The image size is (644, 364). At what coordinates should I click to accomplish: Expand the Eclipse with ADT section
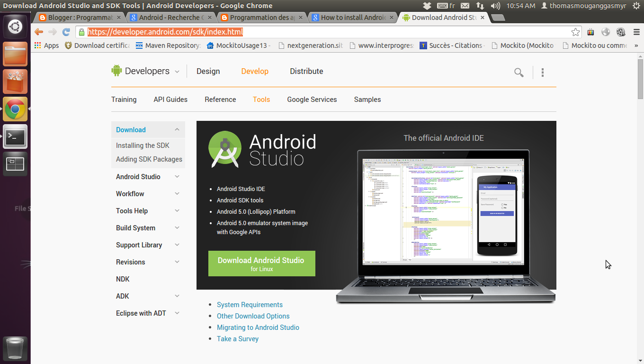(177, 313)
